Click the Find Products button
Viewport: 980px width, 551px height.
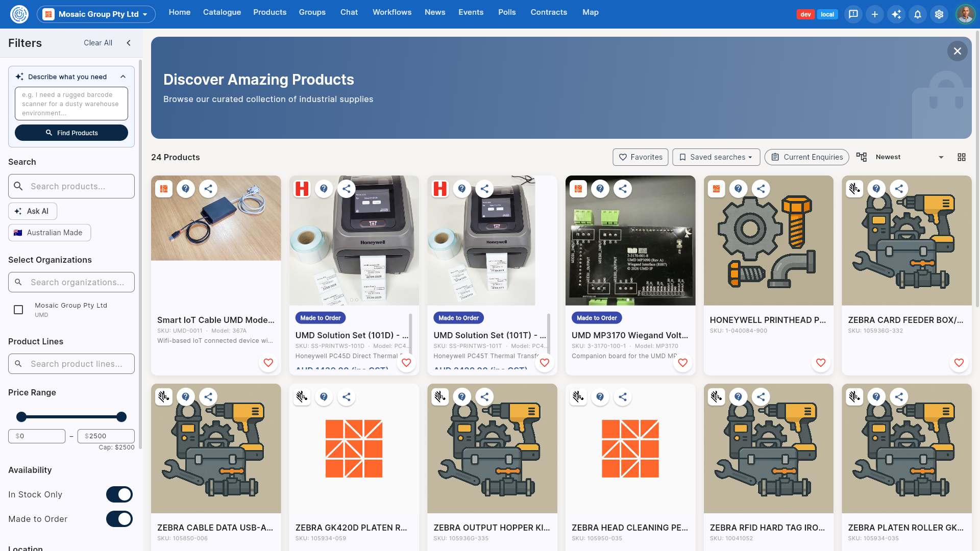point(71,133)
